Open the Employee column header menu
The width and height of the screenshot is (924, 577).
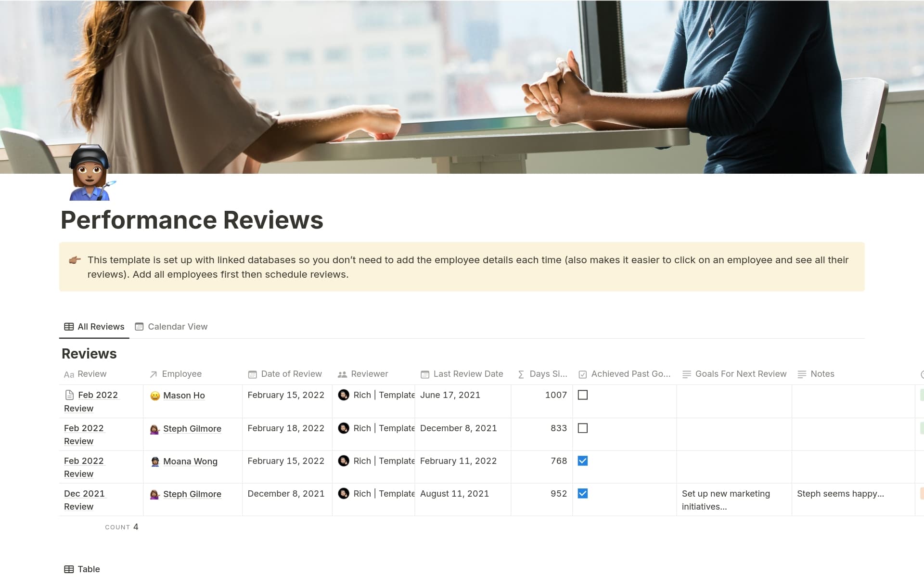tap(181, 374)
